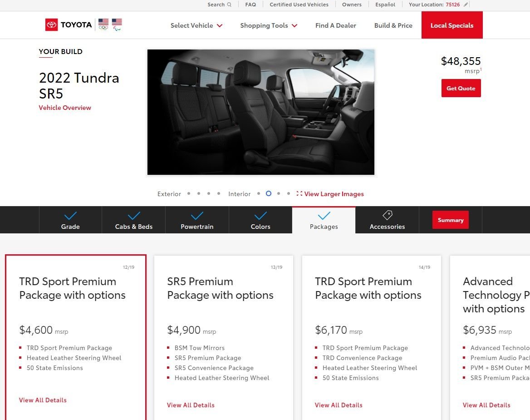
Task: Click the View Larger Images expand icon
Action: tap(299, 193)
